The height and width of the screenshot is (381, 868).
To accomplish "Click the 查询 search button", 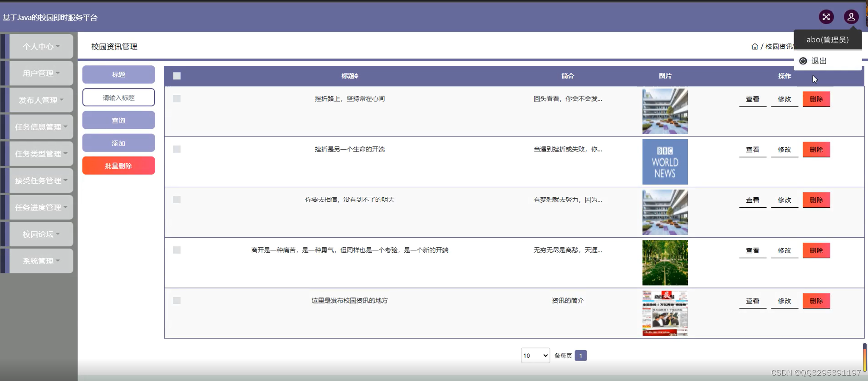I will click(118, 120).
